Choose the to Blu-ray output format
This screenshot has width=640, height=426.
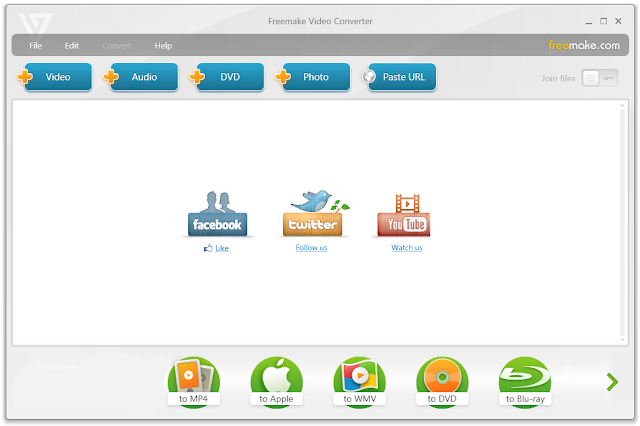[x=525, y=382]
